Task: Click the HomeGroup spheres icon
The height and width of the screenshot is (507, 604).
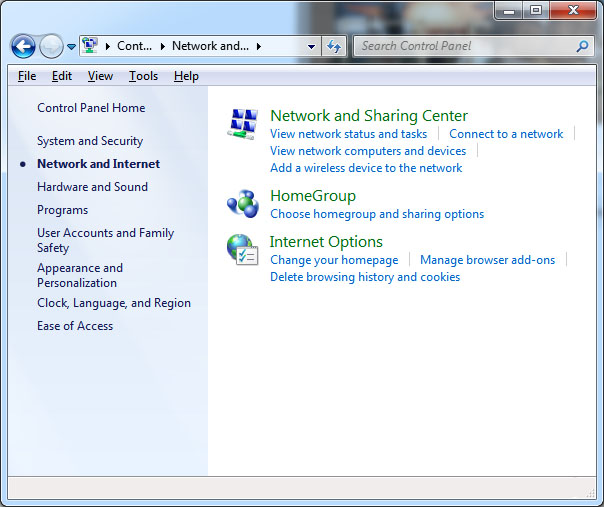Action: click(x=242, y=204)
